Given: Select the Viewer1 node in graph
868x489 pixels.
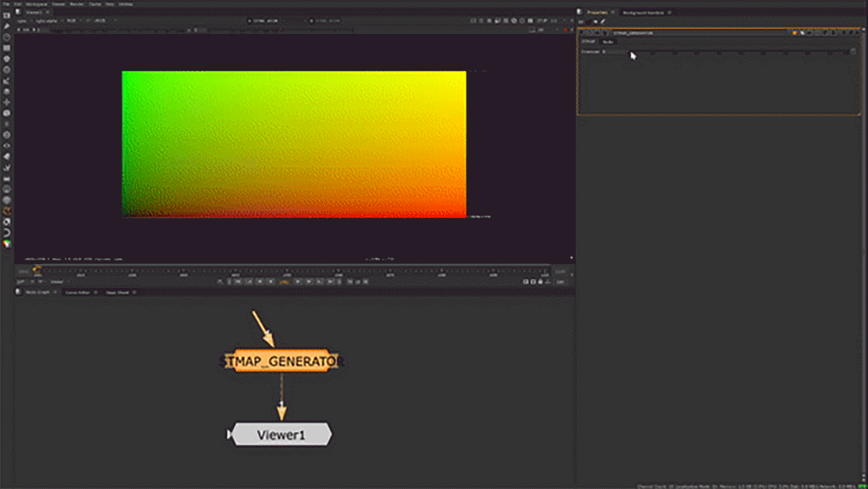Looking at the screenshot, I should (x=281, y=435).
